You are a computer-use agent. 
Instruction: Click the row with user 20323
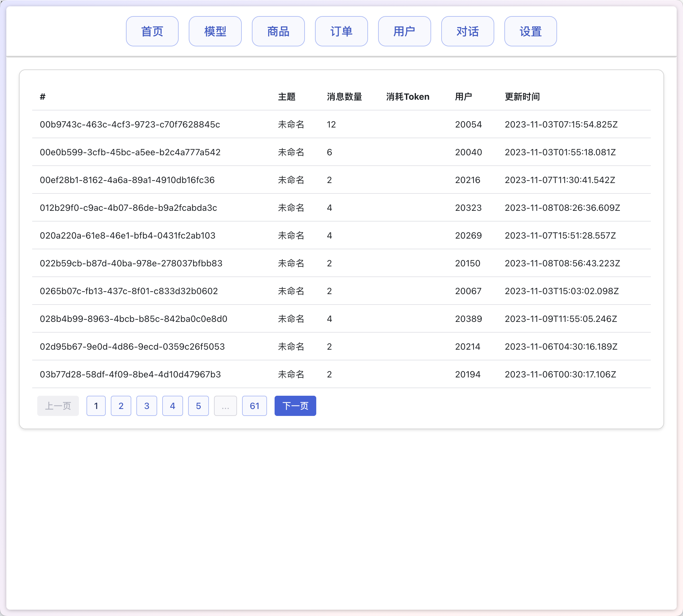coord(468,207)
